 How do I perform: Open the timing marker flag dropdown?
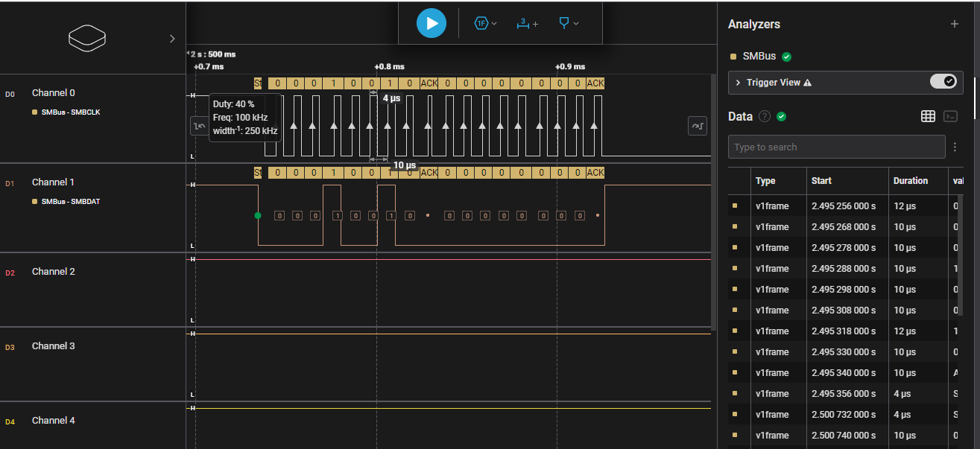[569, 23]
